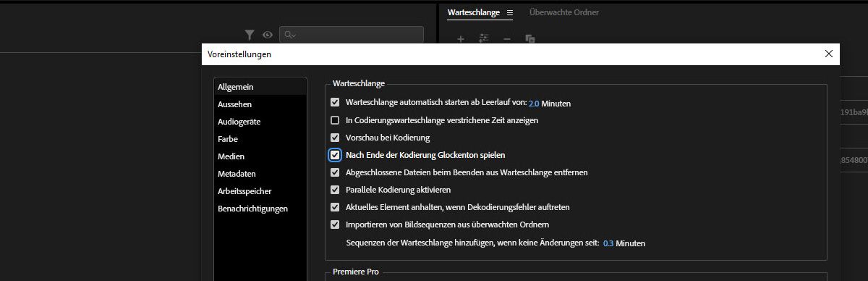The image size is (868, 281).
Task: Switch to the Warteschlange tab
Action: click(475, 12)
